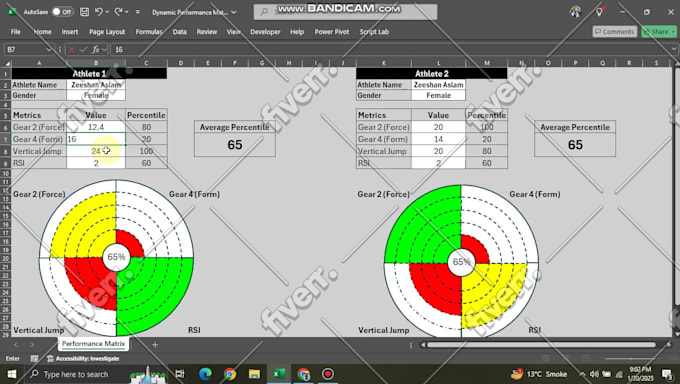Click the taskbar clock and date

coord(640,374)
